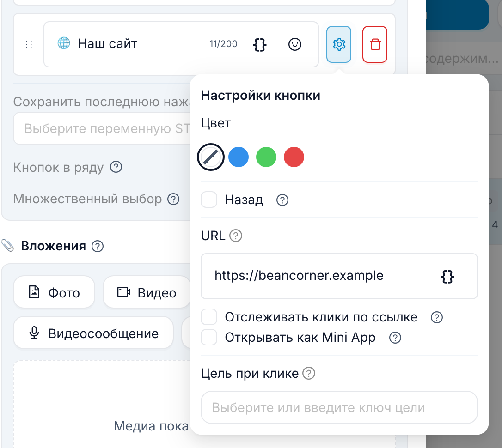Add a Видео attachment
502x448 pixels.
147,292
